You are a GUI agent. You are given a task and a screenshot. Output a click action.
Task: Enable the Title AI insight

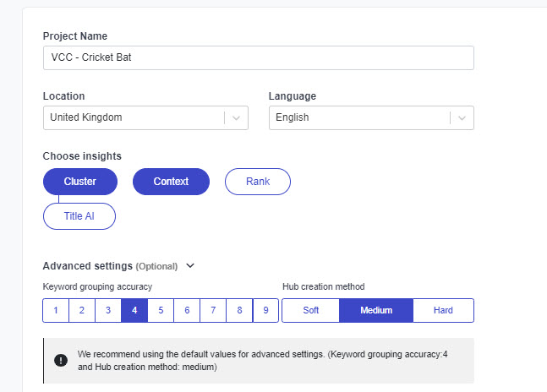coord(79,216)
